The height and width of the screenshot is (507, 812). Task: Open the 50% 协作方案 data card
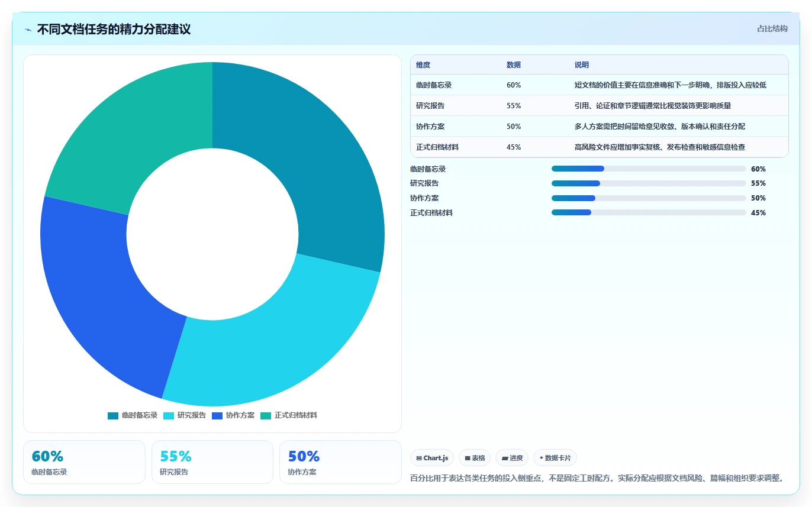coord(340,462)
